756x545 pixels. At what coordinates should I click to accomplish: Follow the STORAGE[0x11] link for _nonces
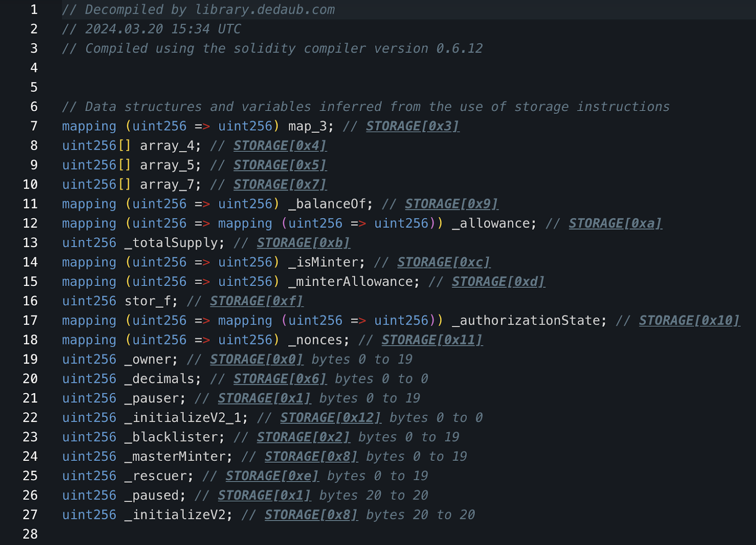pos(432,339)
